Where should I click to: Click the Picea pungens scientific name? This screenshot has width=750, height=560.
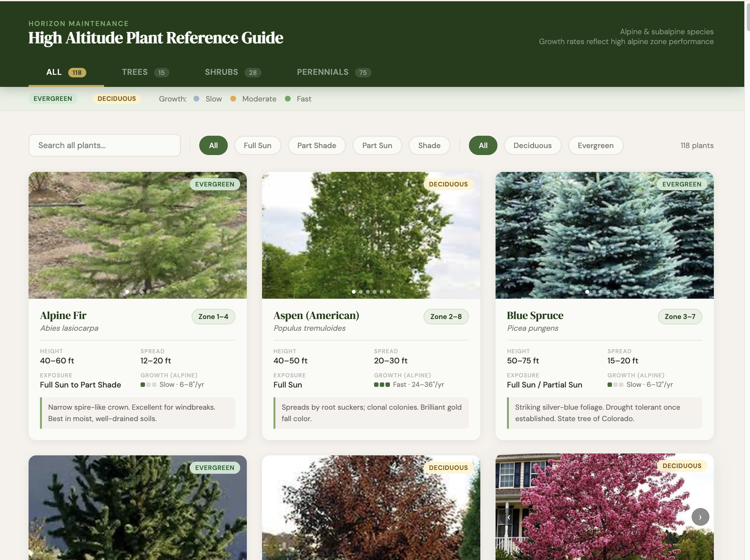pyautogui.click(x=533, y=328)
